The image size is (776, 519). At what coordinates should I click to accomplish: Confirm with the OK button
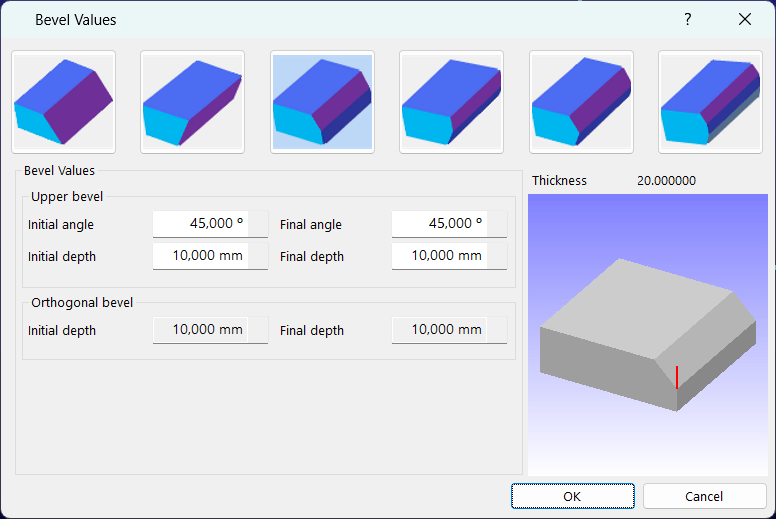coord(572,496)
